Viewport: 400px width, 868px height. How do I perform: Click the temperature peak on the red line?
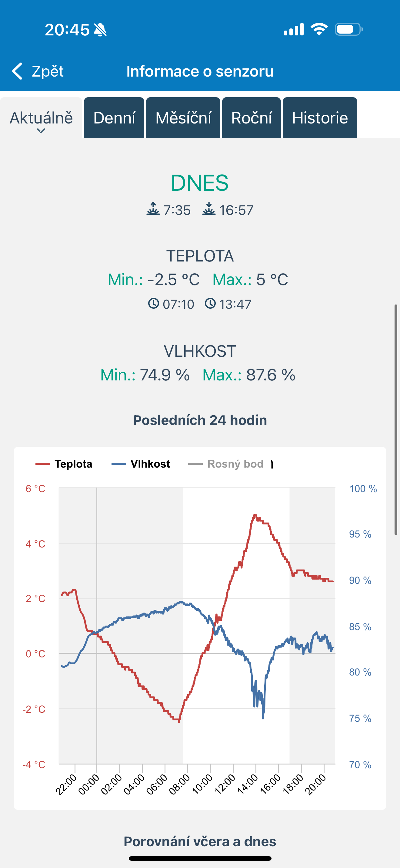coord(255,515)
